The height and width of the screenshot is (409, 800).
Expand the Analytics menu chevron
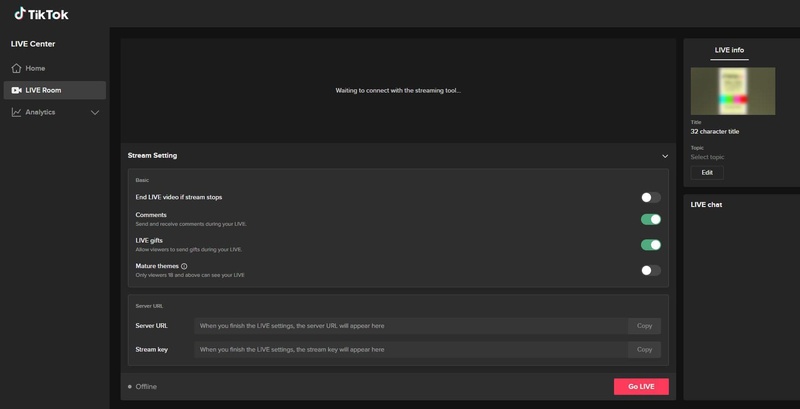coord(95,112)
